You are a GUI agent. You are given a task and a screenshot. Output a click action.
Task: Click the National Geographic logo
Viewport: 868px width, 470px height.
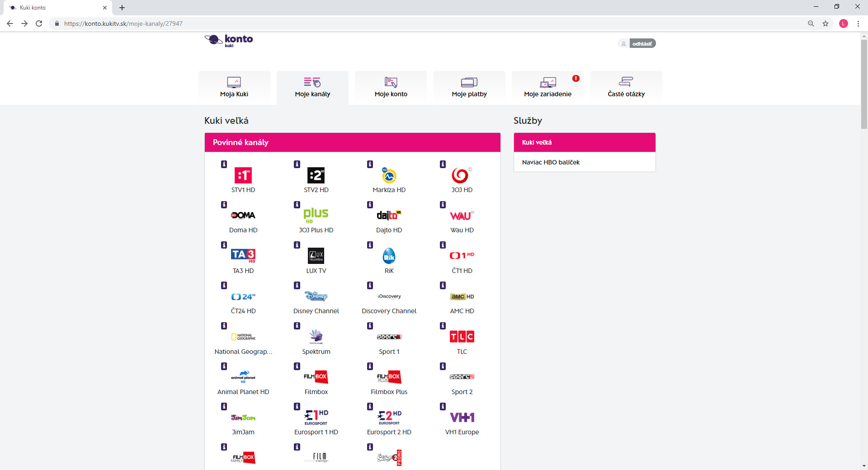coord(243,337)
